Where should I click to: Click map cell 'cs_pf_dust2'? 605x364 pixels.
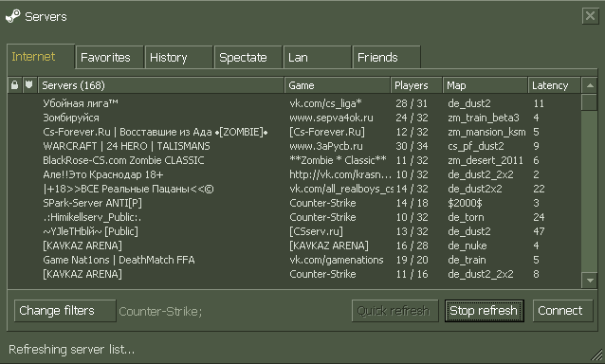pyautogui.click(x=476, y=147)
